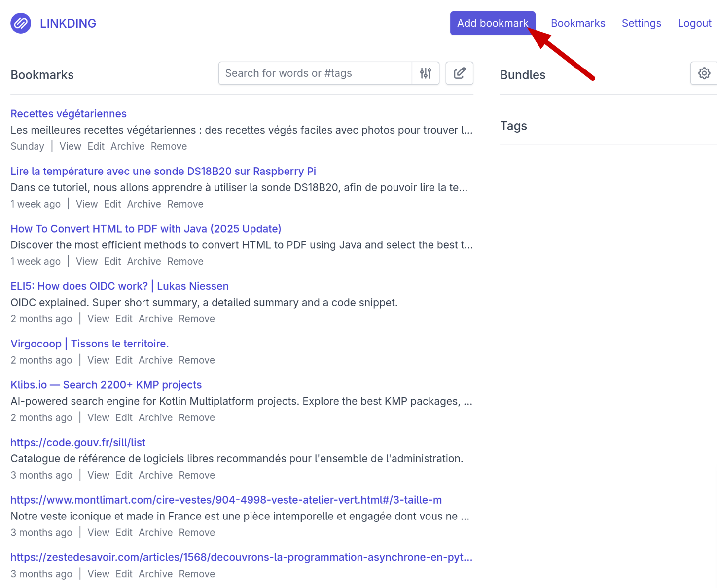Remove the montlimart.com bookmark
This screenshot has width=717, height=588.
197,533
